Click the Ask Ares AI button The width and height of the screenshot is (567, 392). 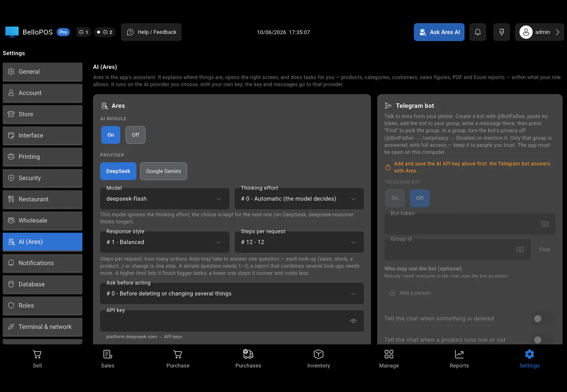(439, 32)
